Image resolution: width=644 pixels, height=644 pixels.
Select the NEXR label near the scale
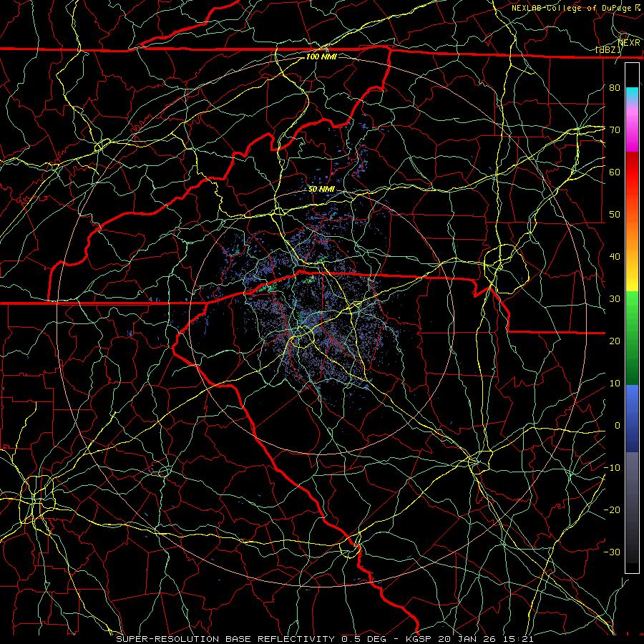tap(628, 43)
